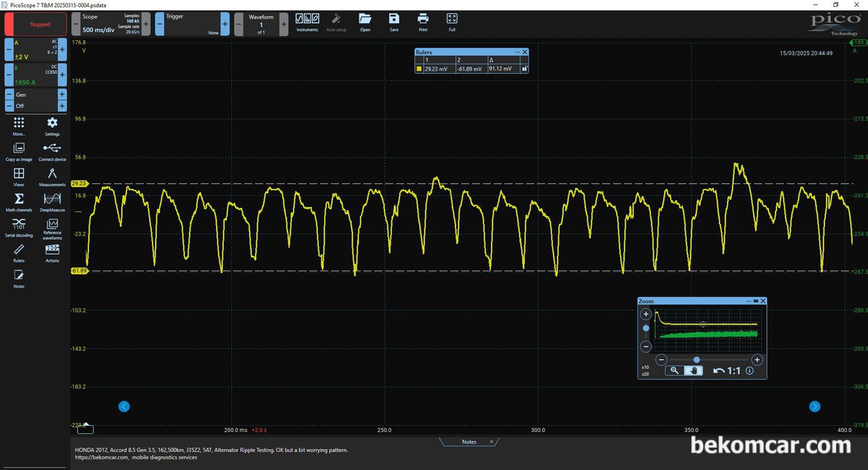Increase the Scope timebase with plus button
Screen dimensions: 868x470
pyautogui.click(x=146, y=24)
